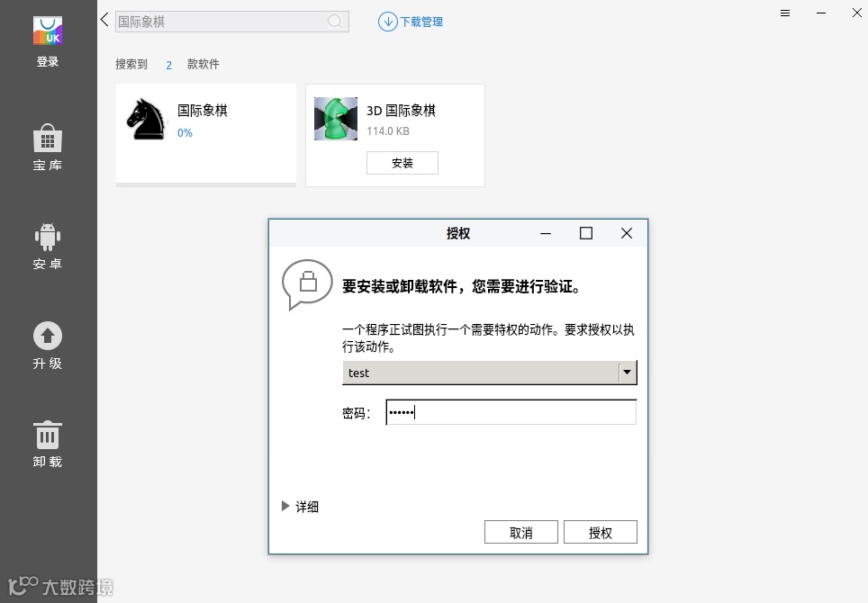Close the software center window

pyautogui.click(x=857, y=13)
